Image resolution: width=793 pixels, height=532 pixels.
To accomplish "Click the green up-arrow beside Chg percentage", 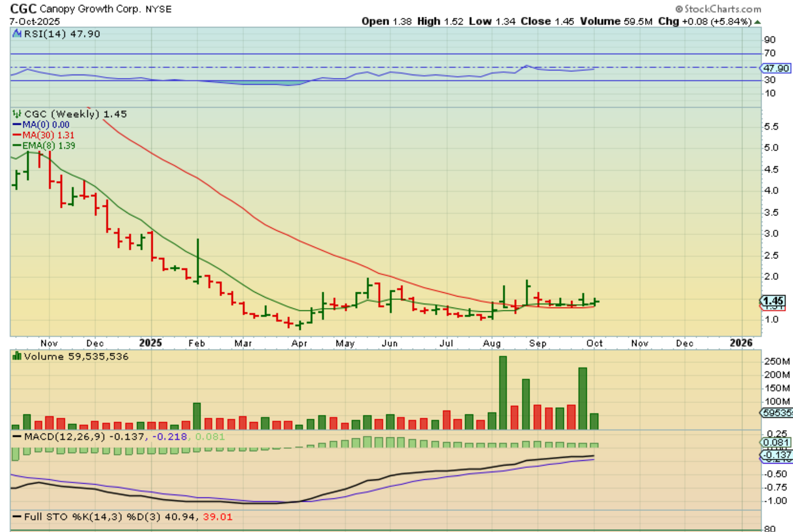I will (x=757, y=22).
